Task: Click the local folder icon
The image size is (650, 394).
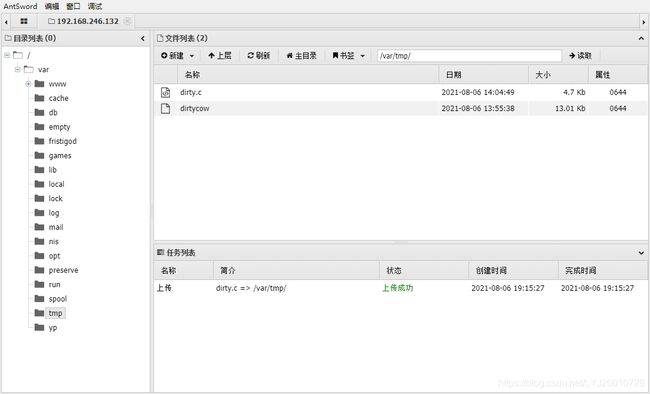Action: pos(39,184)
